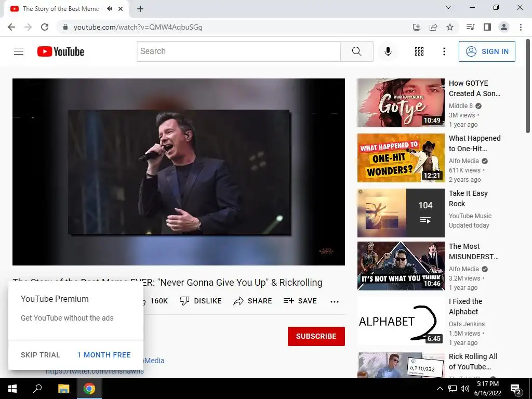Viewport: 532px width, 399px height.
Task: Open Chrome media controls icon
Action: tap(470, 27)
